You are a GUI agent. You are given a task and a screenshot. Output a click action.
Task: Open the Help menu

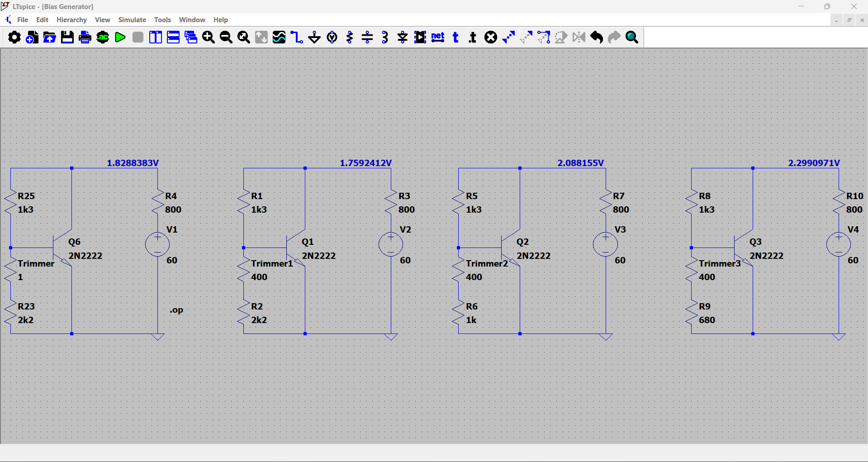click(221, 20)
